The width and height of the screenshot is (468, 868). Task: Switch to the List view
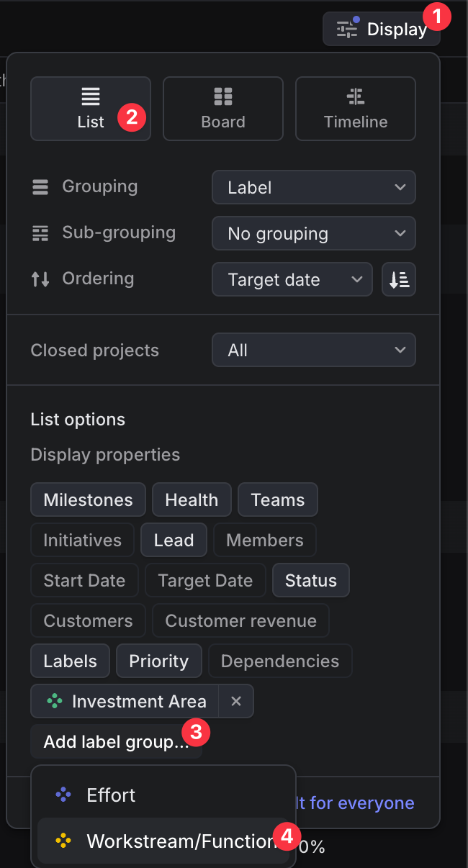[x=91, y=109]
